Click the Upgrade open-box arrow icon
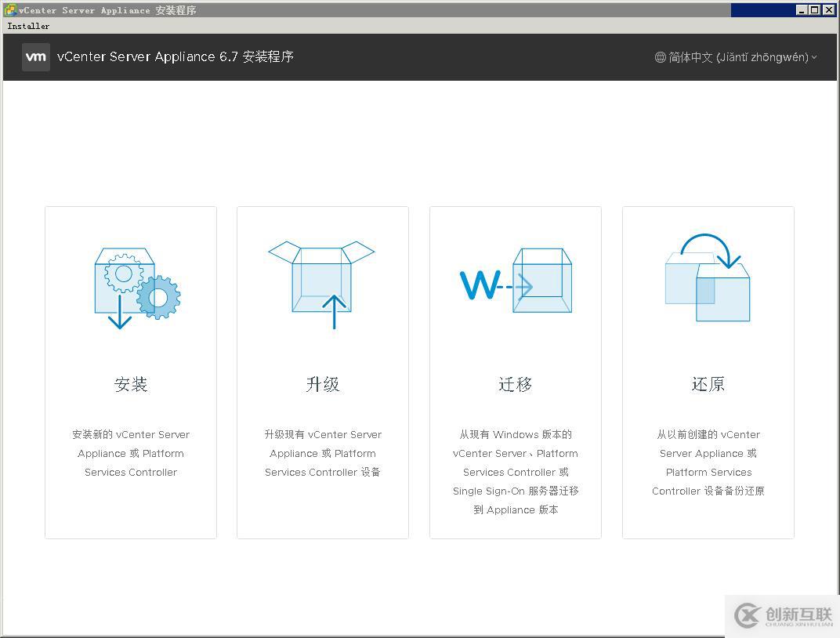The image size is (840, 638). [x=321, y=285]
